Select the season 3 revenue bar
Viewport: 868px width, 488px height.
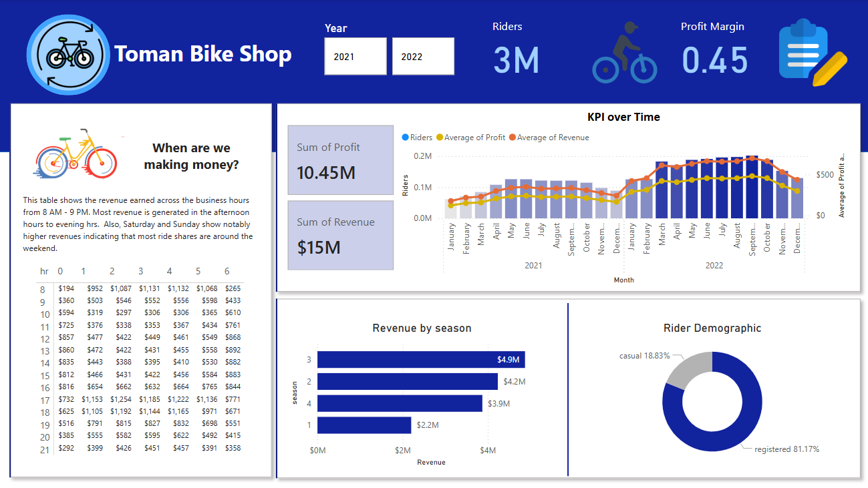tap(421, 360)
